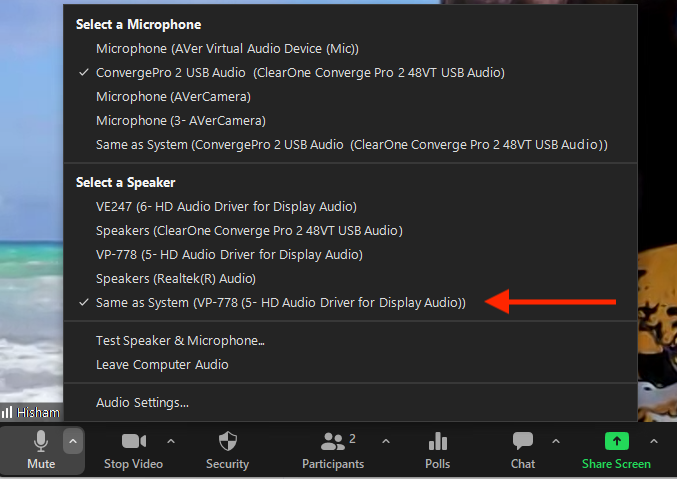Select Speakers (Realtek(R) Audio)
677x479 pixels.
click(x=350, y=279)
